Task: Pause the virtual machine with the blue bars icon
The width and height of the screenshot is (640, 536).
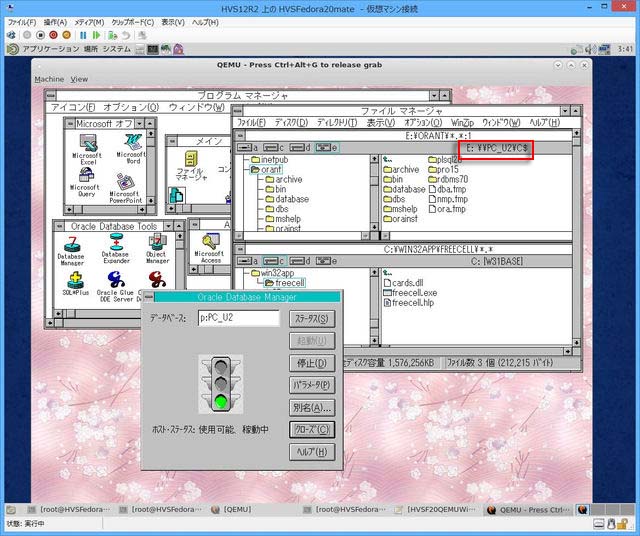Action: (83, 36)
